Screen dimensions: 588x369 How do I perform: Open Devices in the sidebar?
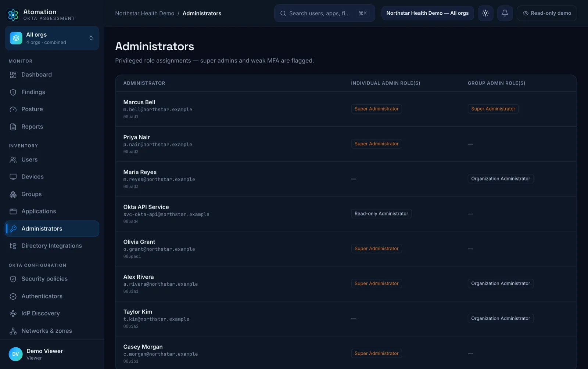52,177
